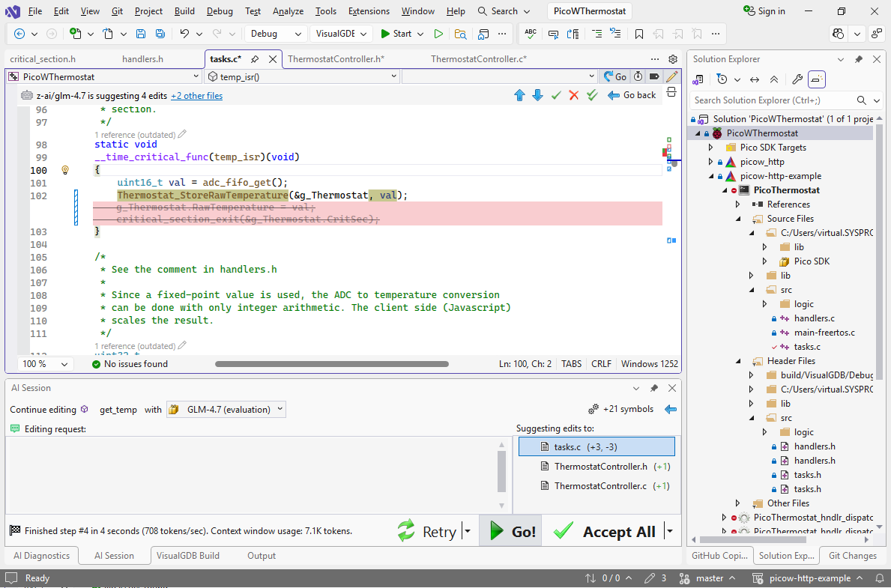Image resolution: width=891 pixels, height=588 pixels.
Task: Switch to the handlers.h tab
Action: [142, 59]
